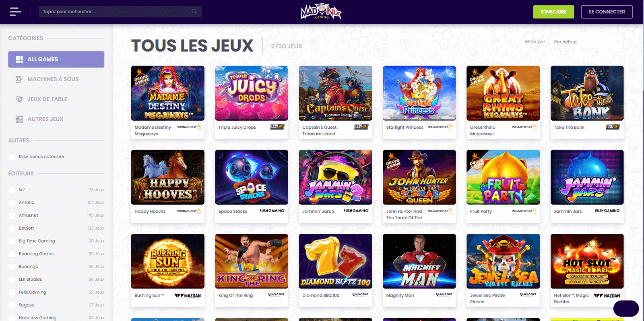Toggle the ELK Studios publisher filter
This screenshot has width=644, height=321.
[12, 280]
